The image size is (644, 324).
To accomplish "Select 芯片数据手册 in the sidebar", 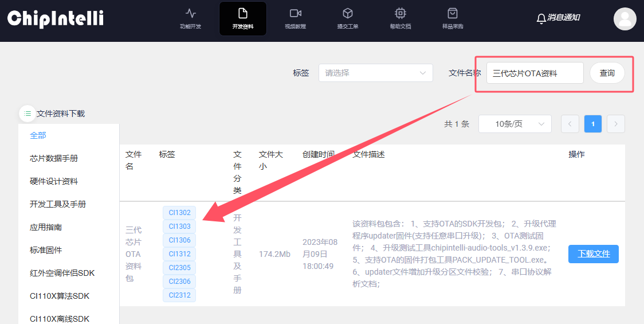I will coord(54,158).
